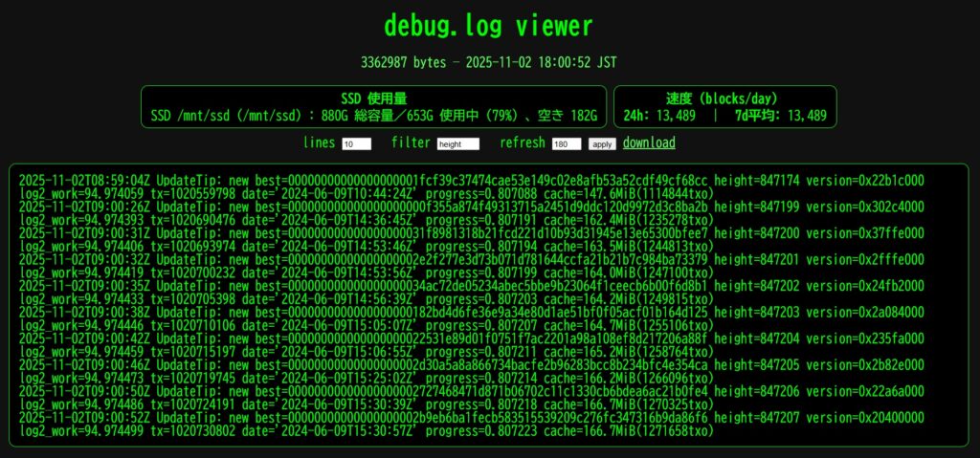Click the refresh interval input showing 180
The image size is (980, 458).
pos(567,143)
